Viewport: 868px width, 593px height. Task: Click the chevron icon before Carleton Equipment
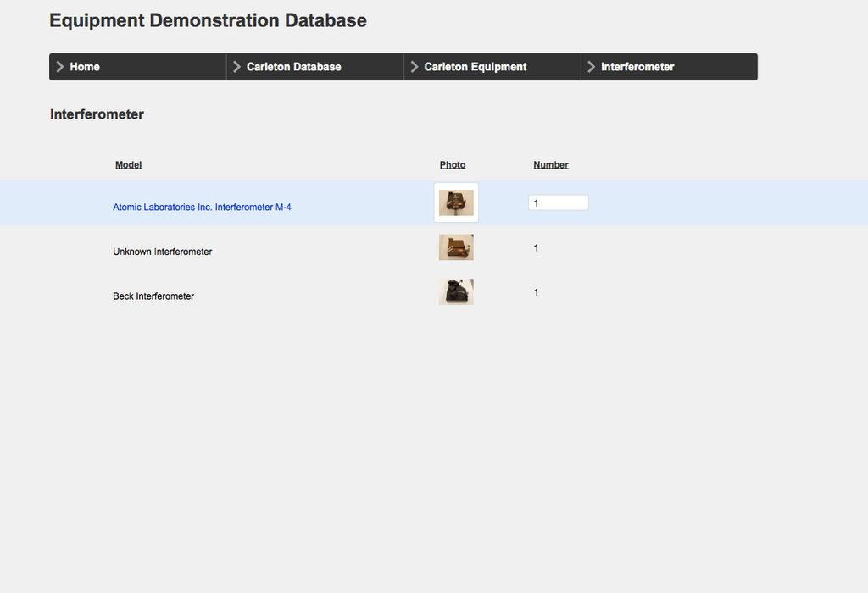point(415,66)
